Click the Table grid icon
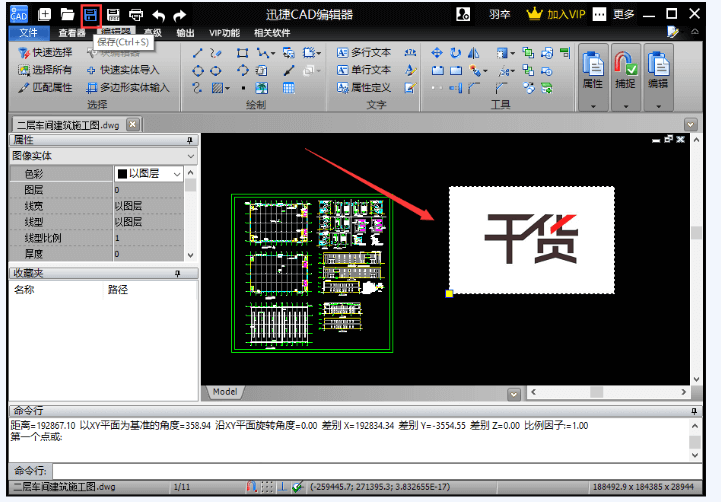This screenshot has width=721, height=502. pyautogui.click(x=289, y=88)
